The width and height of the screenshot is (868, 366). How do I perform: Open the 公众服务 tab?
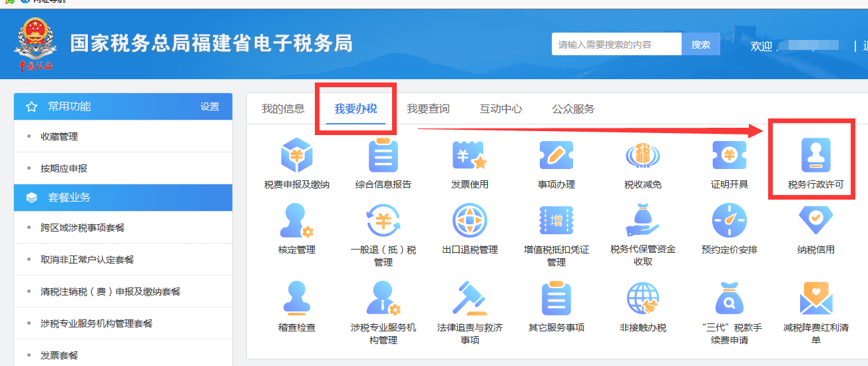pyautogui.click(x=573, y=109)
